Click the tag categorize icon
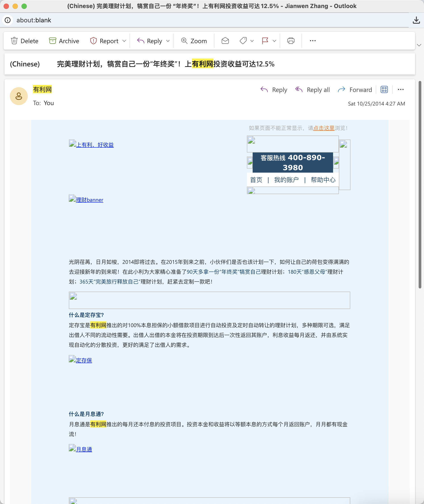 pyautogui.click(x=243, y=41)
